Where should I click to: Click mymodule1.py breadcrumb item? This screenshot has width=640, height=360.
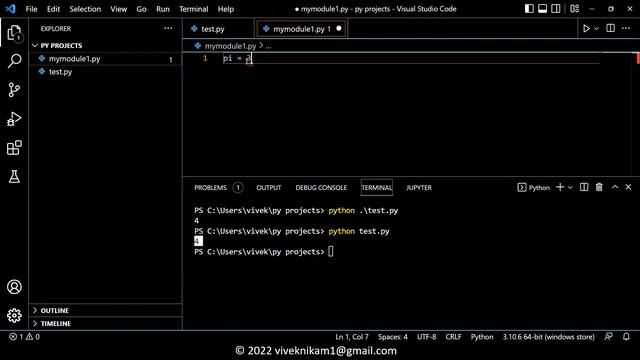coord(230,46)
